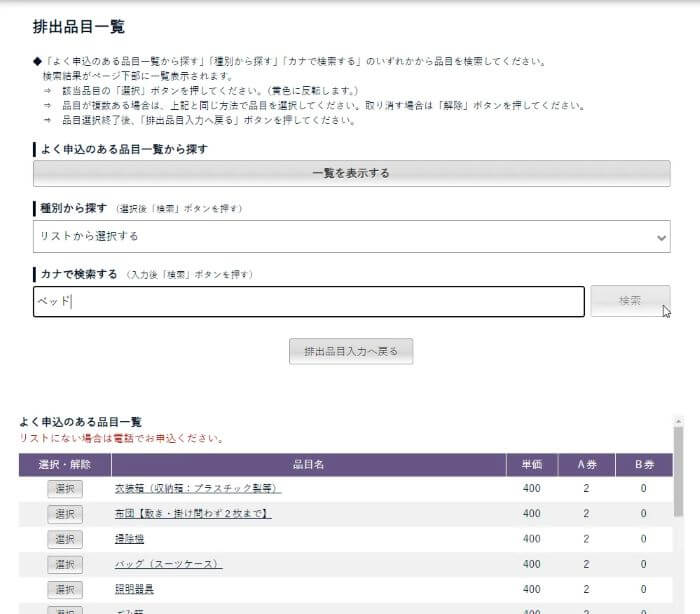Click the 400 price in 照明器具 row
The width and height of the screenshot is (700, 614).
click(532, 589)
